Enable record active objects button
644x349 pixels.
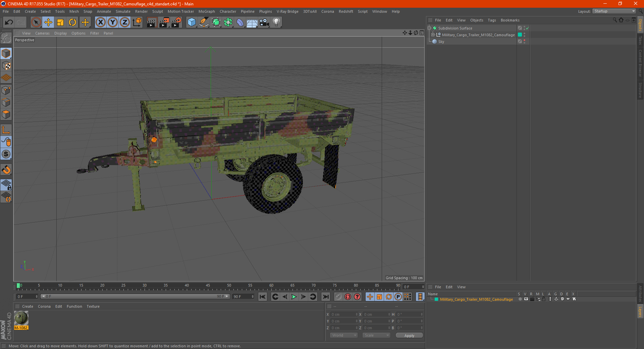click(x=338, y=297)
